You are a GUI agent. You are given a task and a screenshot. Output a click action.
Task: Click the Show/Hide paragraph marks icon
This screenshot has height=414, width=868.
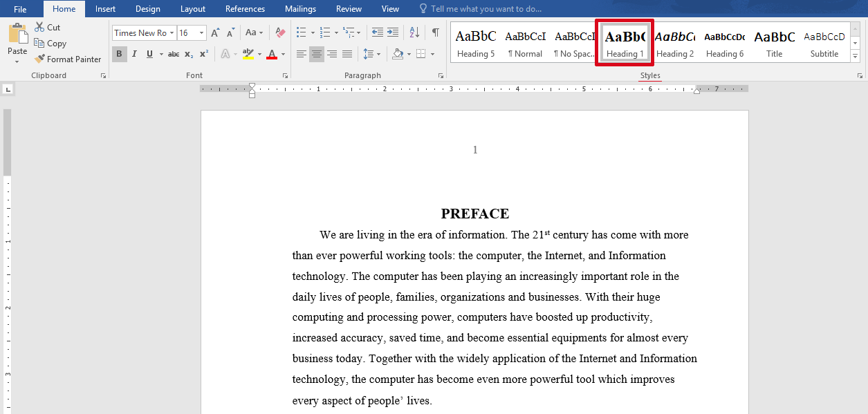(x=435, y=32)
